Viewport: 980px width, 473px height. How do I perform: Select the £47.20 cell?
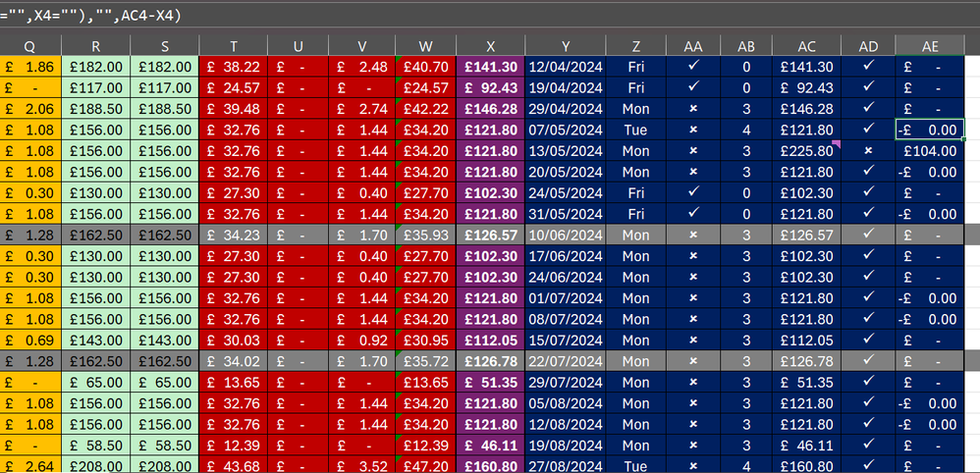425,465
